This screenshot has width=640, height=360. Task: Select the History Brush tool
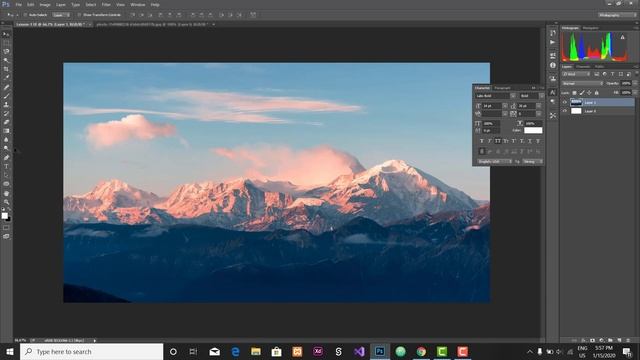[x=6, y=113]
